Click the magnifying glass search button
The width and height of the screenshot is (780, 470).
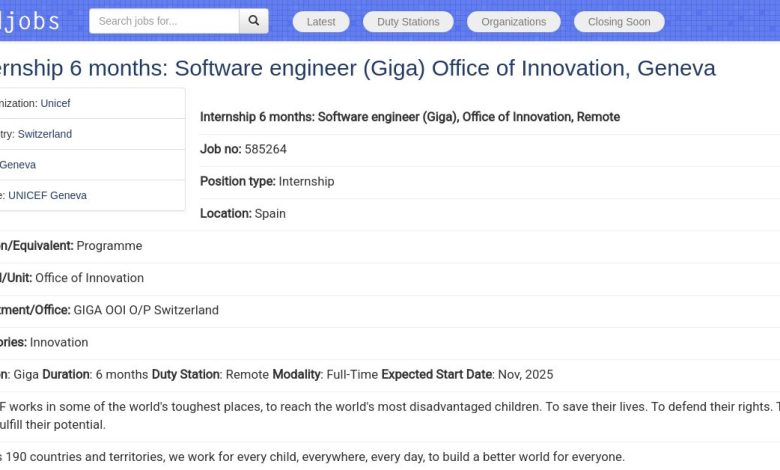[x=253, y=21]
